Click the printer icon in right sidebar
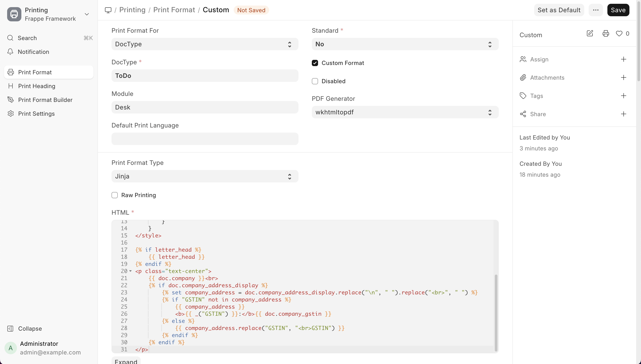The image size is (641, 364). tap(605, 34)
